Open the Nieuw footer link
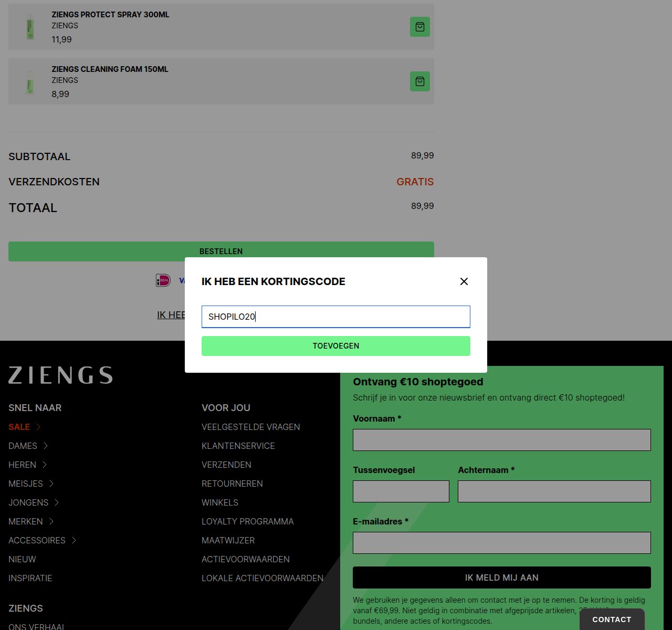 [x=22, y=559]
